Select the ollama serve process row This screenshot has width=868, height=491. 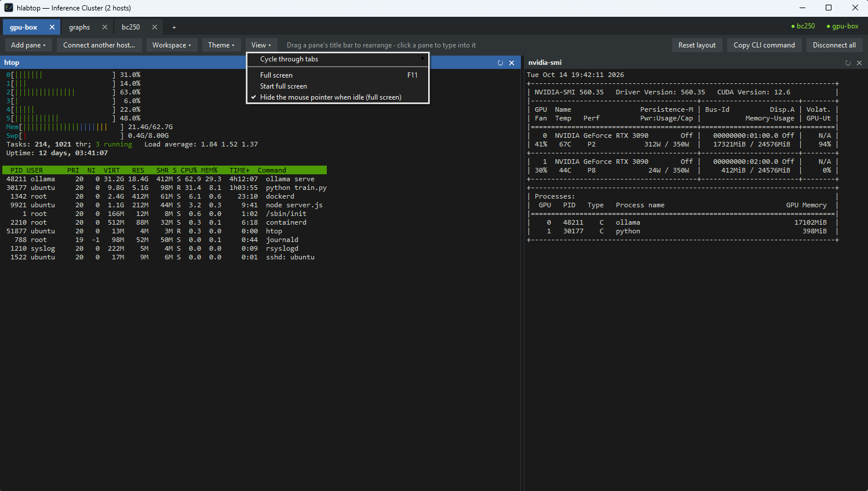click(165, 179)
